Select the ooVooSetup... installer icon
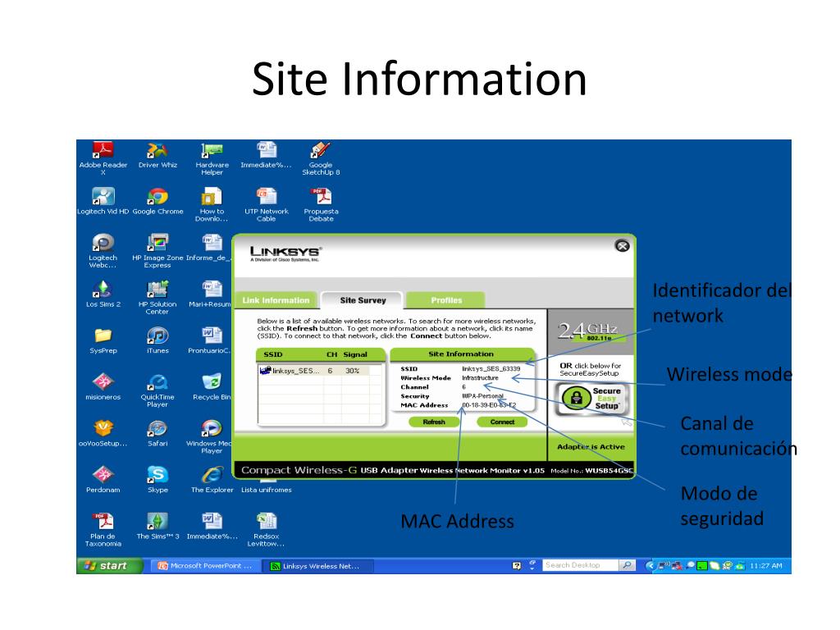This screenshot has width=840, height=630. tap(103, 433)
